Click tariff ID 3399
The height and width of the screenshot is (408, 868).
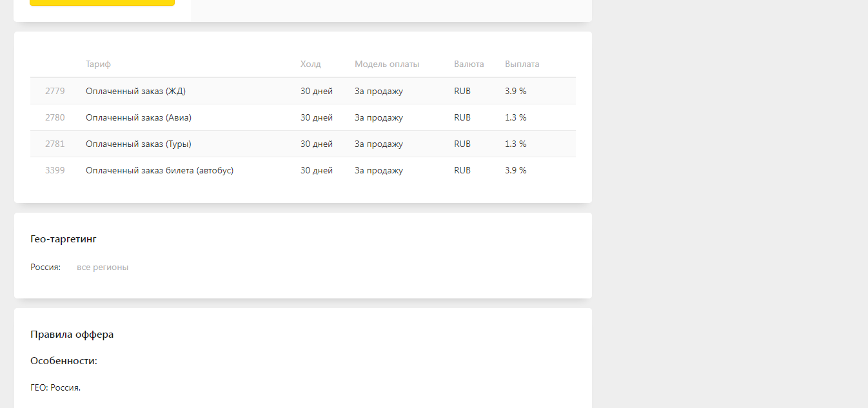point(55,171)
